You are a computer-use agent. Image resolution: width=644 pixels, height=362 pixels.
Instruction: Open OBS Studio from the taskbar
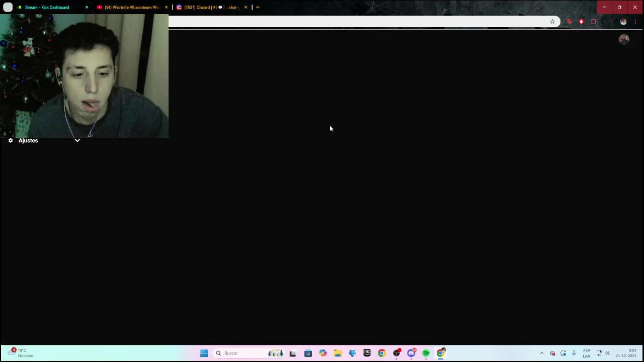(x=396, y=353)
